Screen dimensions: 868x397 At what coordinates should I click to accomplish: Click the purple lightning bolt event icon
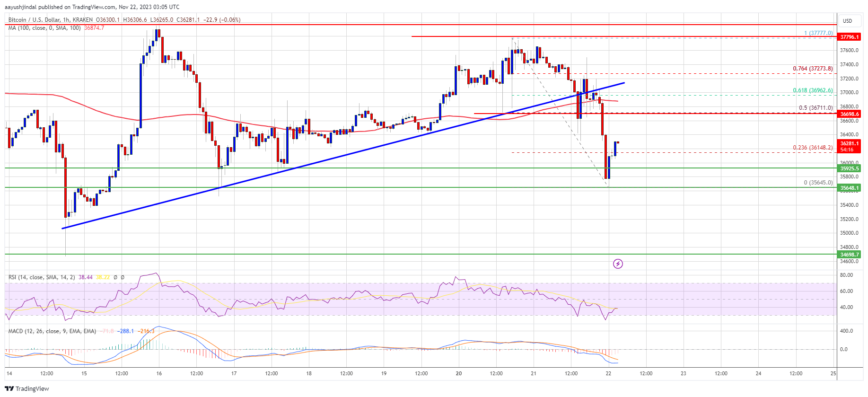(618, 264)
